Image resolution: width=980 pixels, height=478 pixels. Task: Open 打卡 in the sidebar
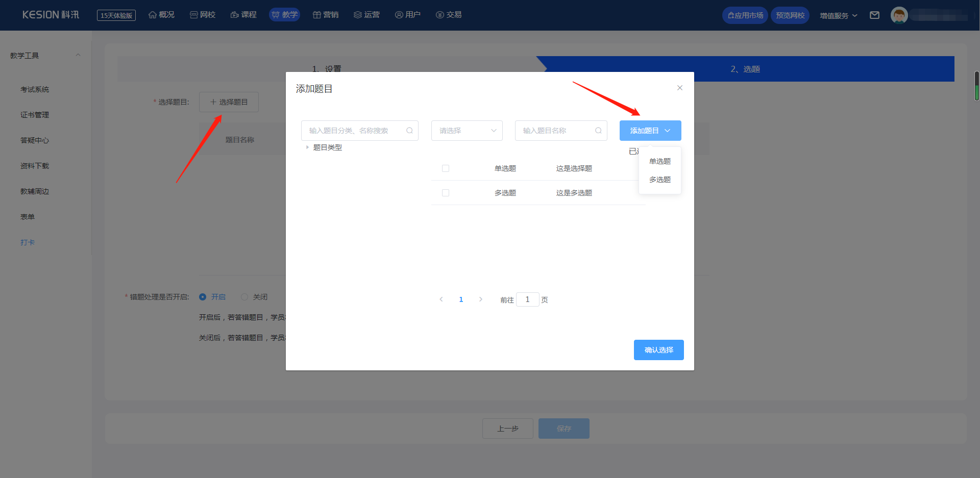click(x=28, y=242)
